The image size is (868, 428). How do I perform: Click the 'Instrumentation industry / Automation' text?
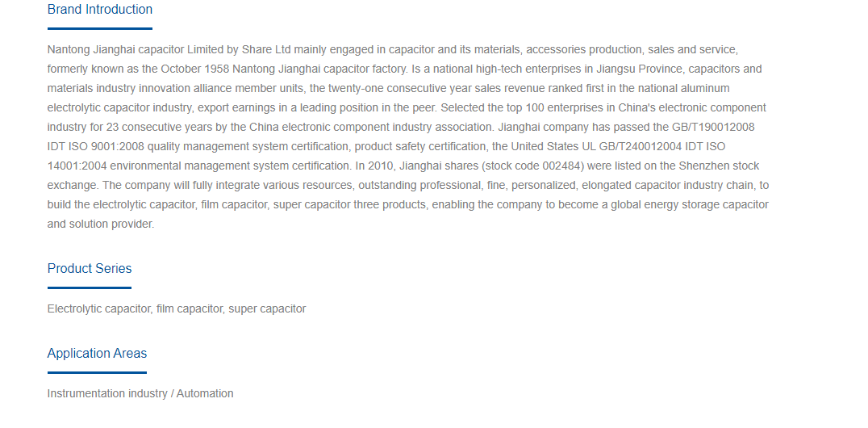pyautogui.click(x=140, y=393)
